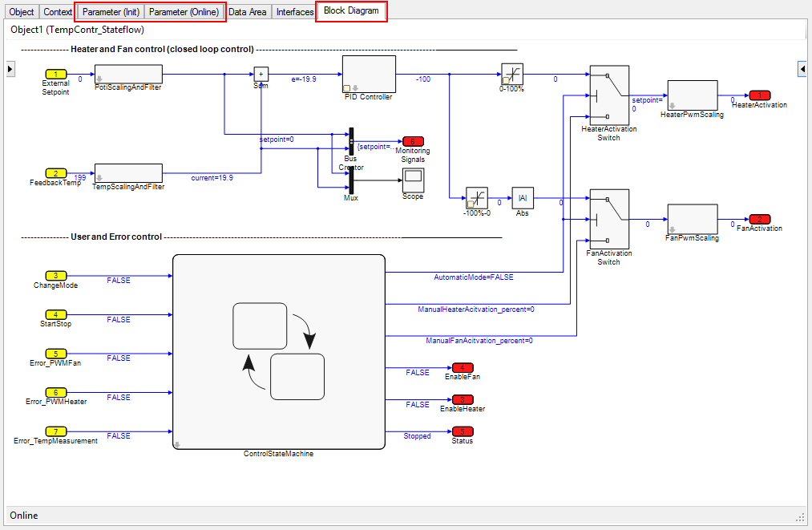Click the Object1 (TempContr_Stateflow) title
This screenshot has width=812, height=530.
77,30
